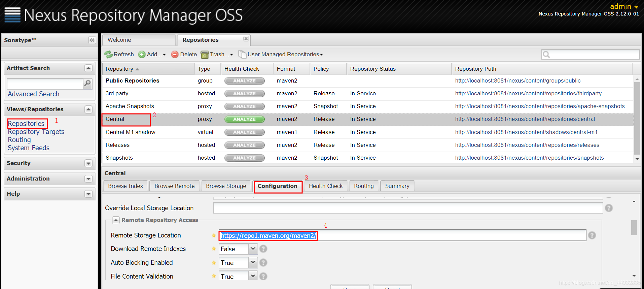Open the public group repository URL
Viewport: 644px width, 289px height.
[x=518, y=81]
